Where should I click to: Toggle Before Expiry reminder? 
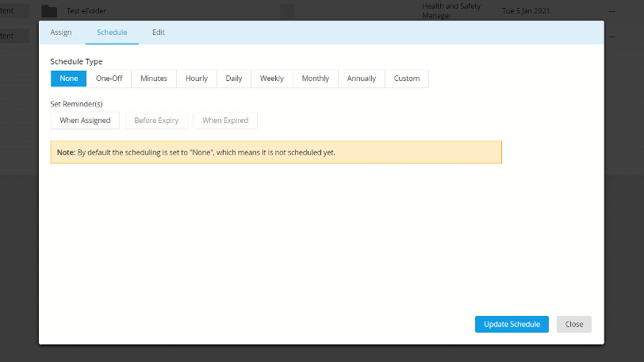(x=156, y=121)
